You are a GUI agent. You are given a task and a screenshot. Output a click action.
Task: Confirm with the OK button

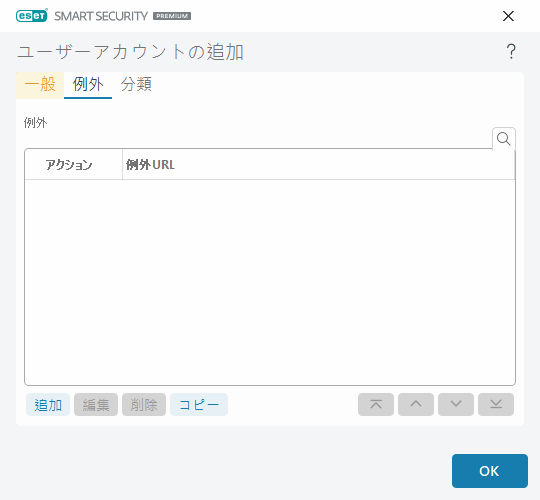[x=490, y=471]
